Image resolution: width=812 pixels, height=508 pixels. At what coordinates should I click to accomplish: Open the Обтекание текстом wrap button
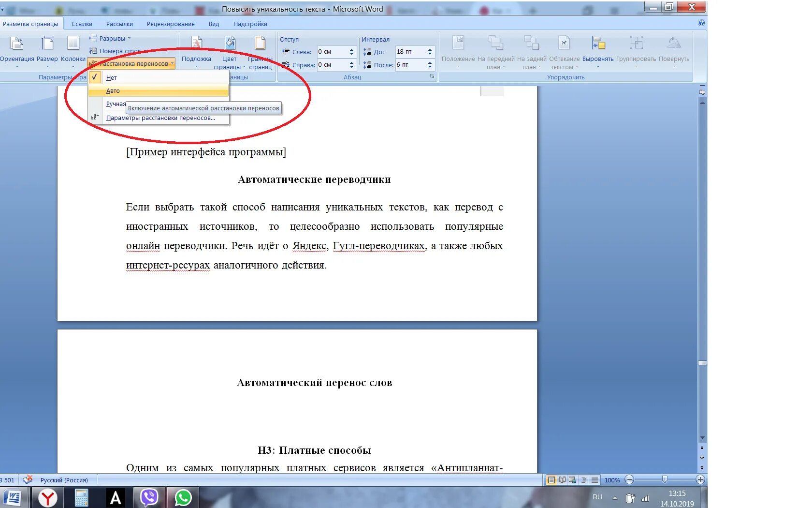click(564, 52)
